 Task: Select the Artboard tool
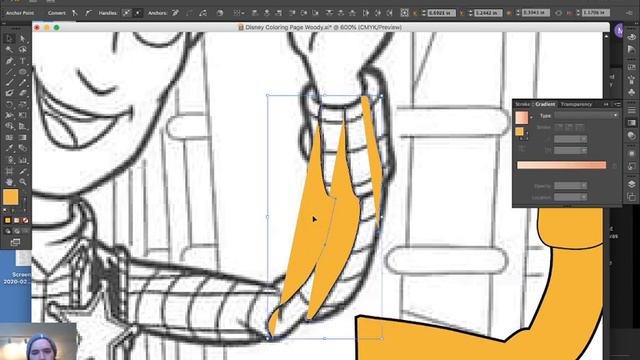[9, 171]
